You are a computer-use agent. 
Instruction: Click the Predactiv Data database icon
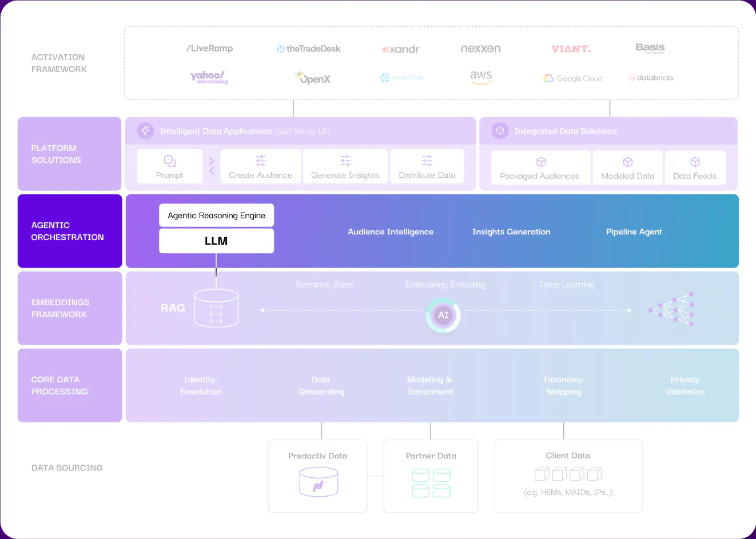coord(319,482)
